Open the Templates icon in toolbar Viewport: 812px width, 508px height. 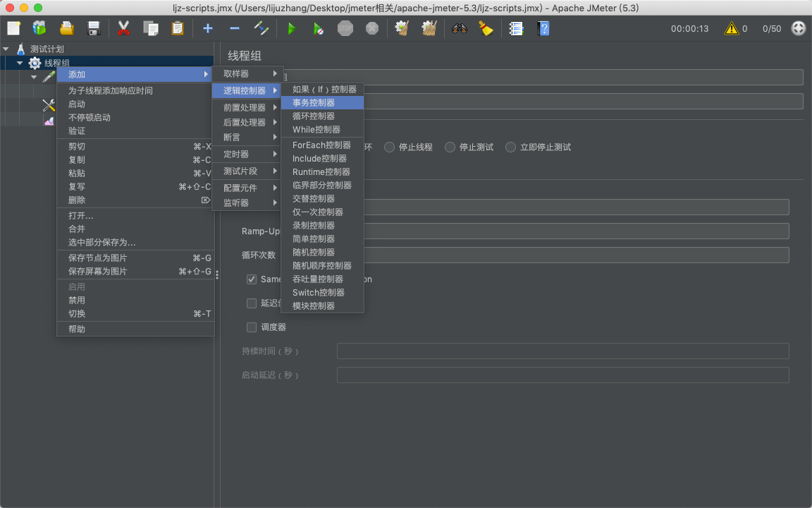[x=39, y=28]
